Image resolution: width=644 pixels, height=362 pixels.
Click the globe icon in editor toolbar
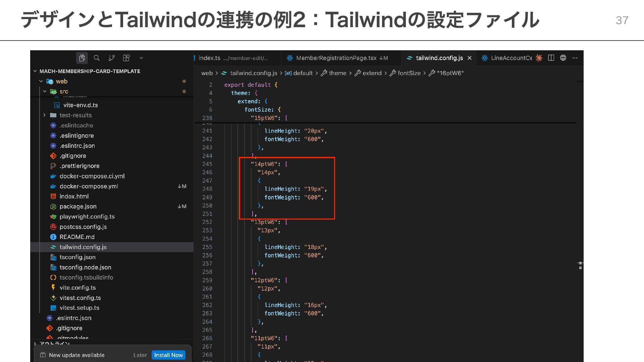[x=563, y=58]
